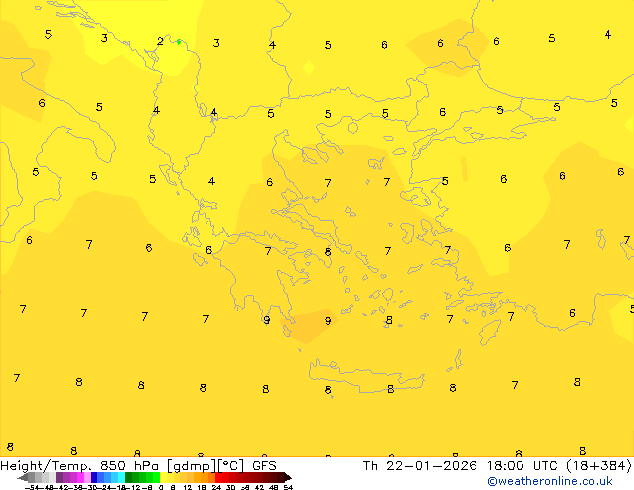Pick the cyan legend segment
Viewport: 634px width, 490px height.
click(121, 477)
